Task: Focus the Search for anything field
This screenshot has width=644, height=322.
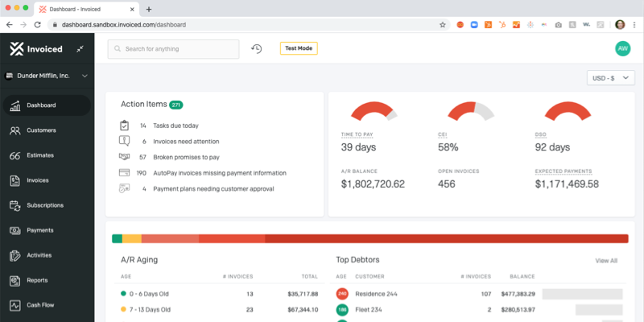Action: 173,49
